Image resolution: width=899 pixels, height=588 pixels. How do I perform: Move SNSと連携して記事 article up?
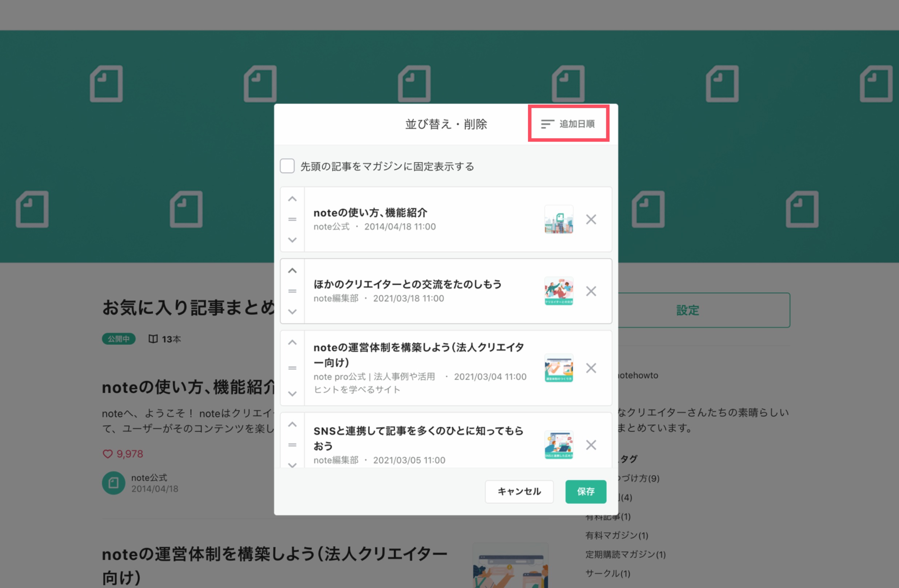coord(292,424)
